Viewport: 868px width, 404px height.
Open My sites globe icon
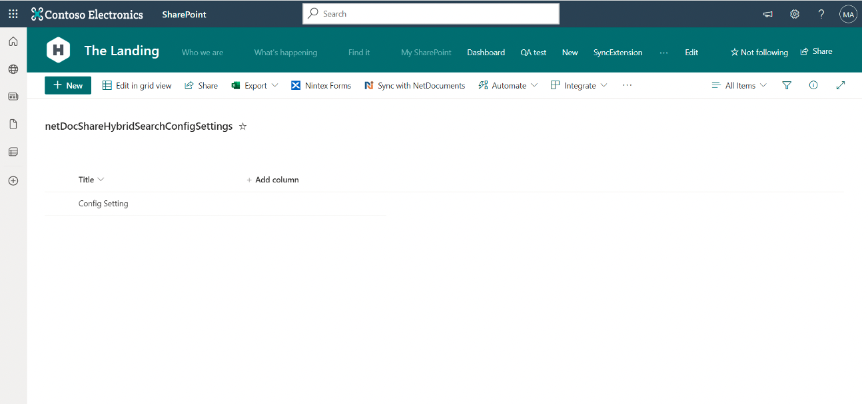13,69
